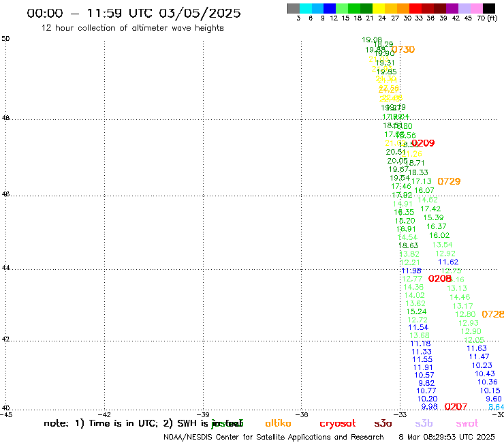Click the purple legend swatch
Viewport: 504px width, 443px height.
click(x=452, y=8)
